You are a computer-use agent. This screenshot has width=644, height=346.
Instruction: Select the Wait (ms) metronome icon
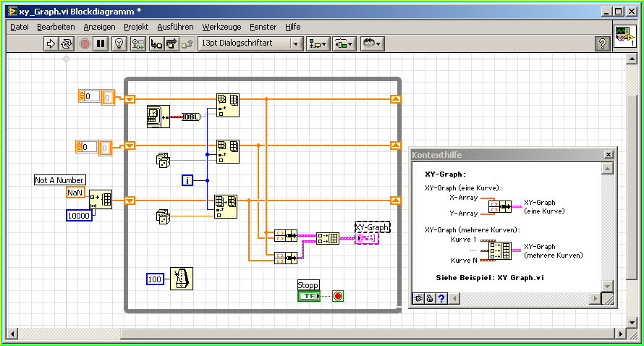pos(181,279)
